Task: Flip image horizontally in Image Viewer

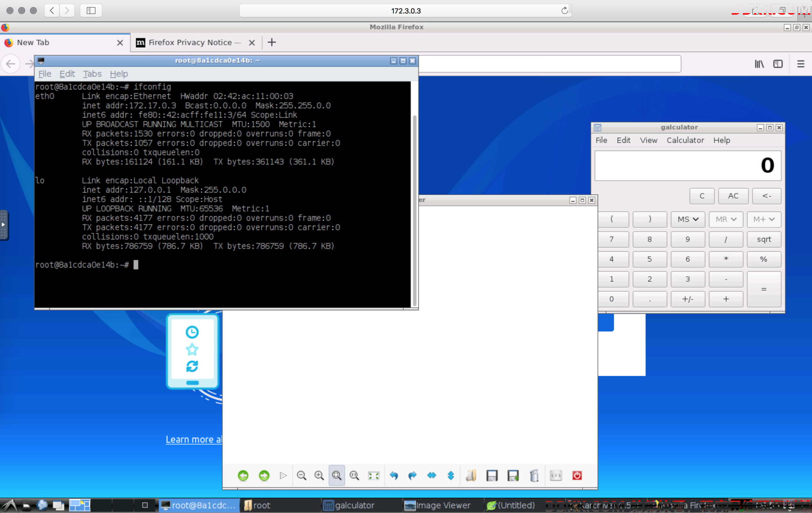Action: 431,475
